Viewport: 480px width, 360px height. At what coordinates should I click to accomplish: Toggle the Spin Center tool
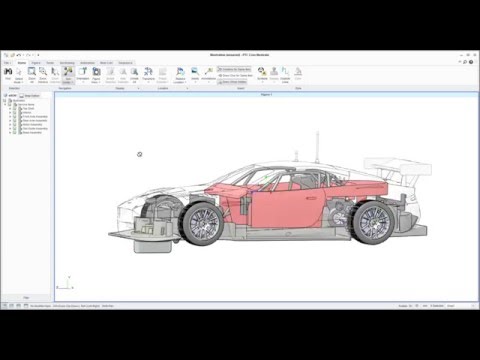(x=68, y=75)
